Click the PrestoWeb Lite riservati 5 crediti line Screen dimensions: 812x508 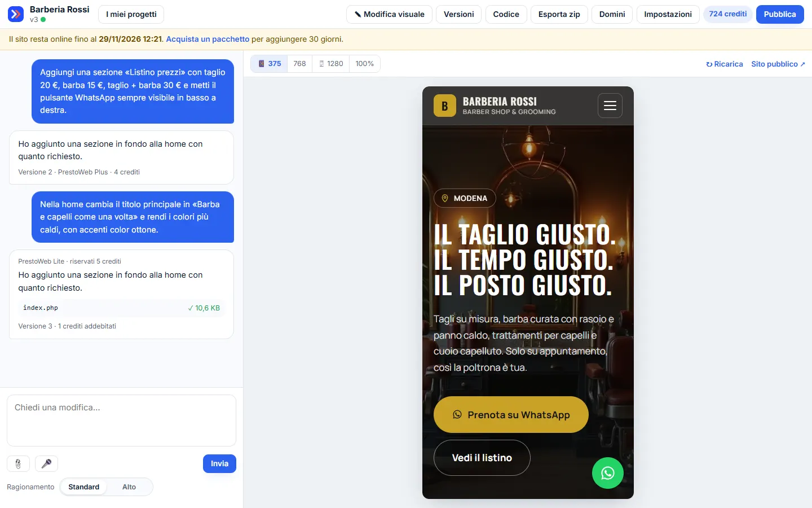(x=69, y=261)
